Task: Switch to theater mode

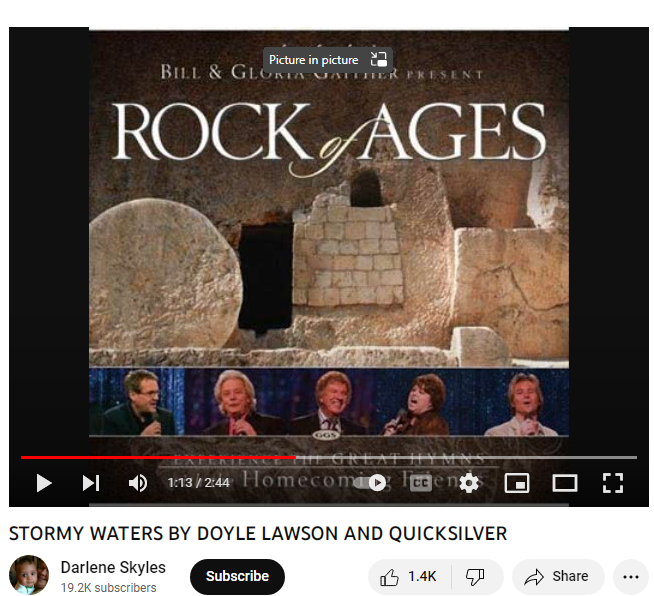Action: 565,483
